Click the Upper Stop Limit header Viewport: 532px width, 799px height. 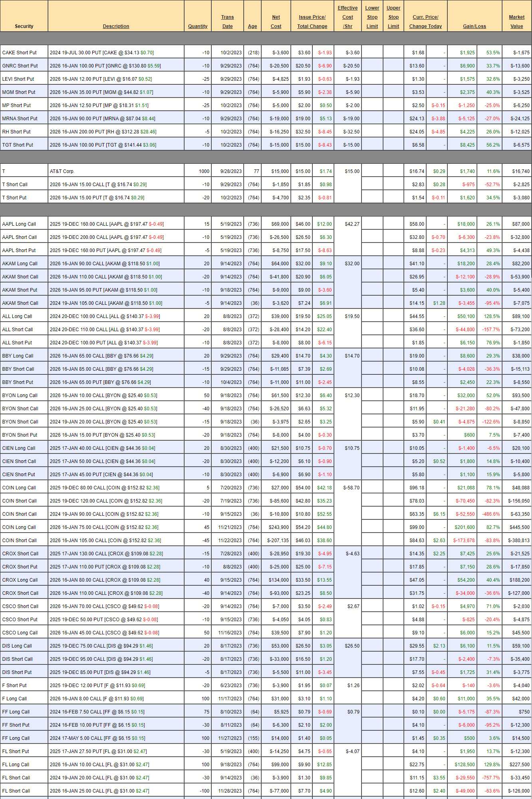pyautogui.click(x=393, y=17)
